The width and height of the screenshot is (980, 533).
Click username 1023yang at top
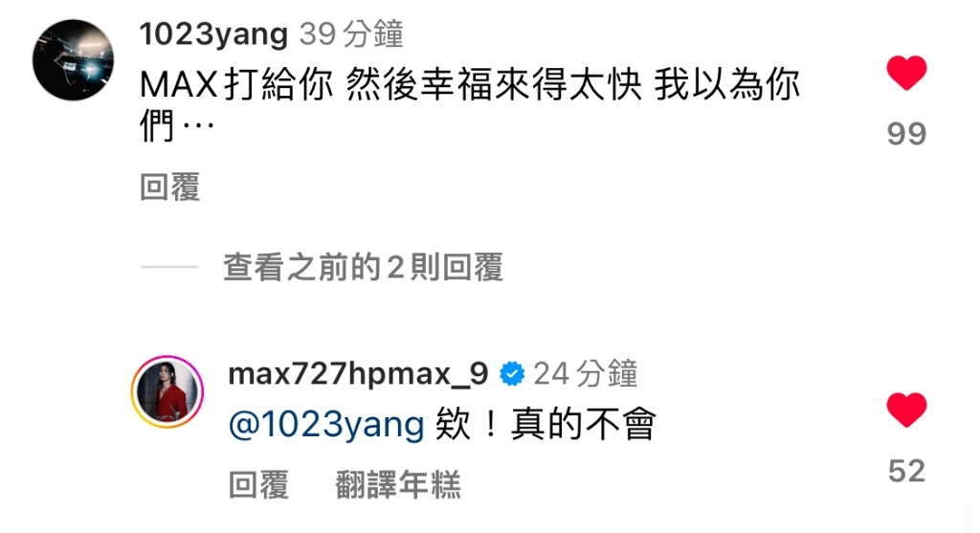tap(213, 33)
